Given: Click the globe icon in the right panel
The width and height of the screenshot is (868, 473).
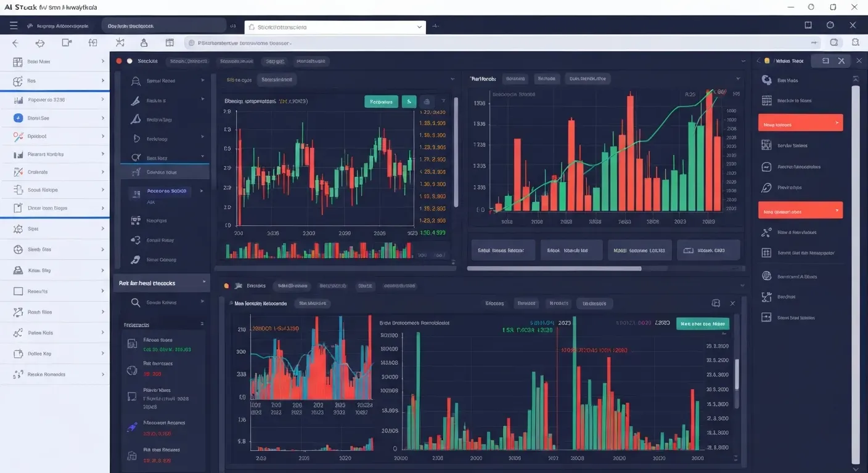Looking at the screenshot, I should point(766,276).
